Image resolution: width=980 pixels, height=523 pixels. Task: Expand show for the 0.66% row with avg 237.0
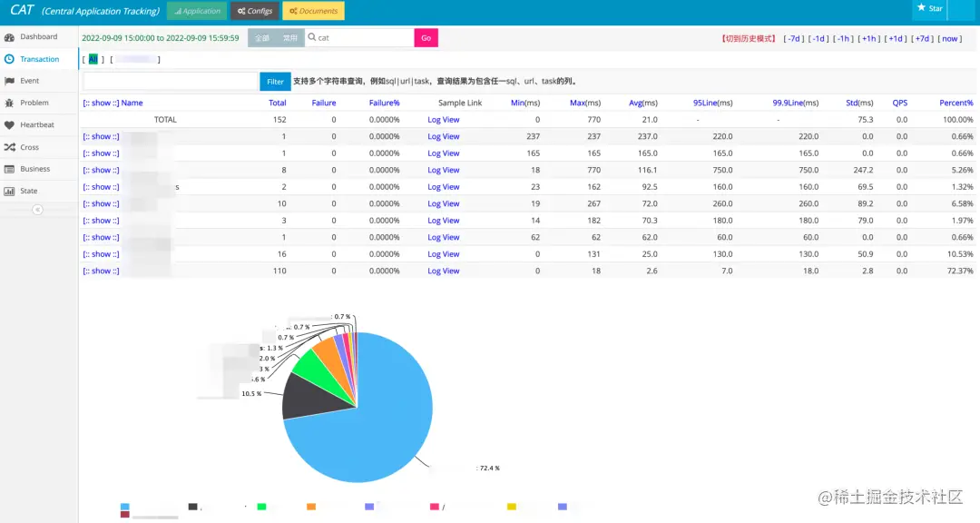click(x=101, y=136)
